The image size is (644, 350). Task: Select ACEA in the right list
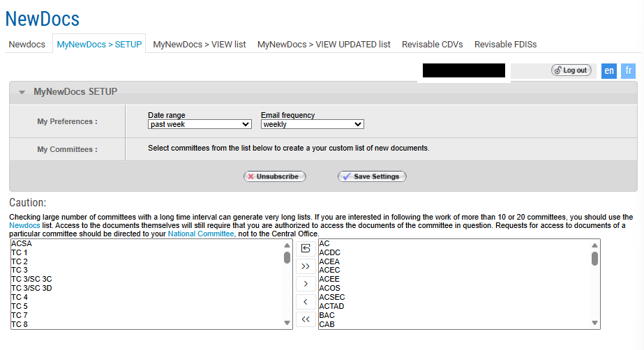(x=455, y=261)
